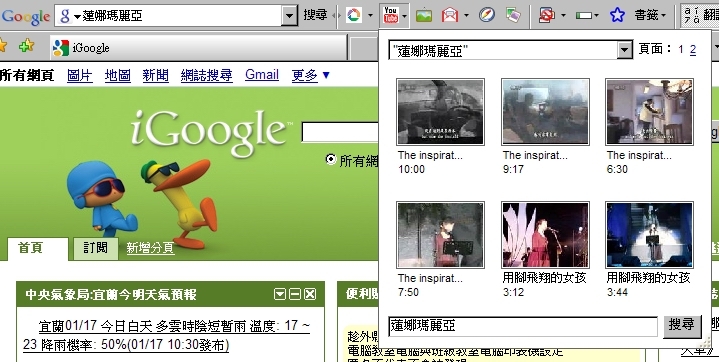Open the 10:00 video thumbnail
Screen dimensions: 719x362
[x=440, y=111]
